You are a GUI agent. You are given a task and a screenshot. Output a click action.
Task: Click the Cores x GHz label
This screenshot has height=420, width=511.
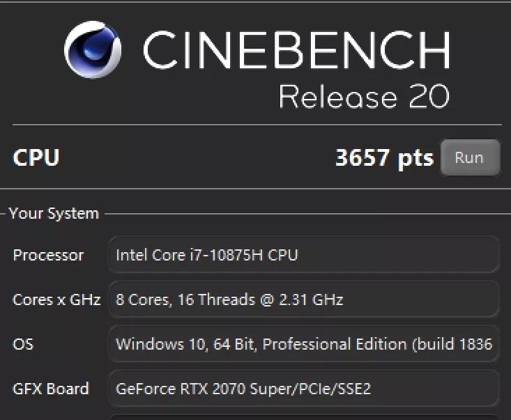pos(56,300)
